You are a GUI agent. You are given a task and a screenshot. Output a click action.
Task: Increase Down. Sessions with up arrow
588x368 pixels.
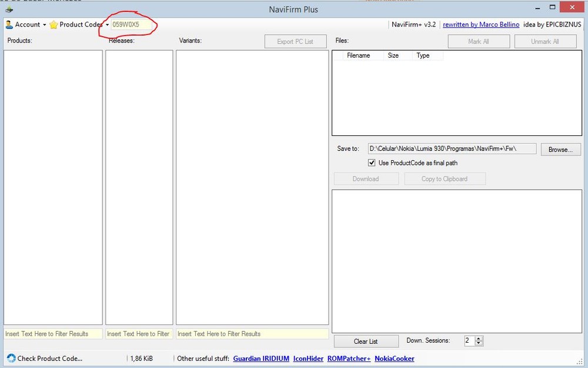click(479, 339)
